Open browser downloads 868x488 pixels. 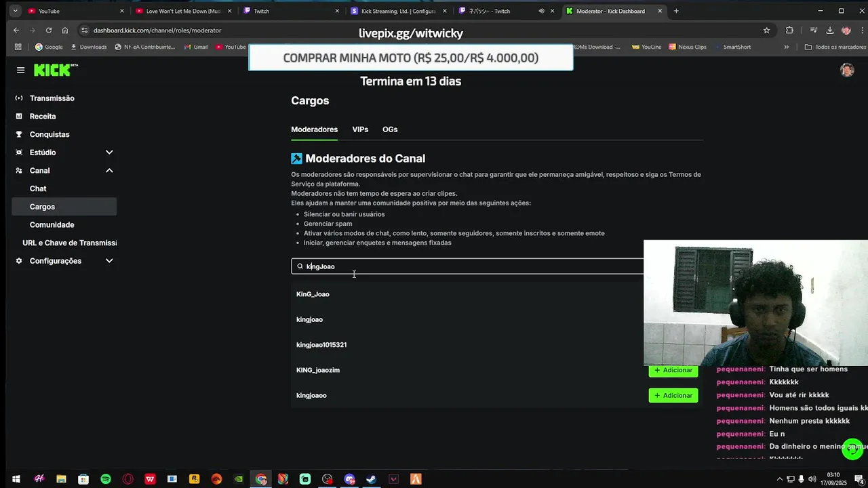(x=829, y=30)
